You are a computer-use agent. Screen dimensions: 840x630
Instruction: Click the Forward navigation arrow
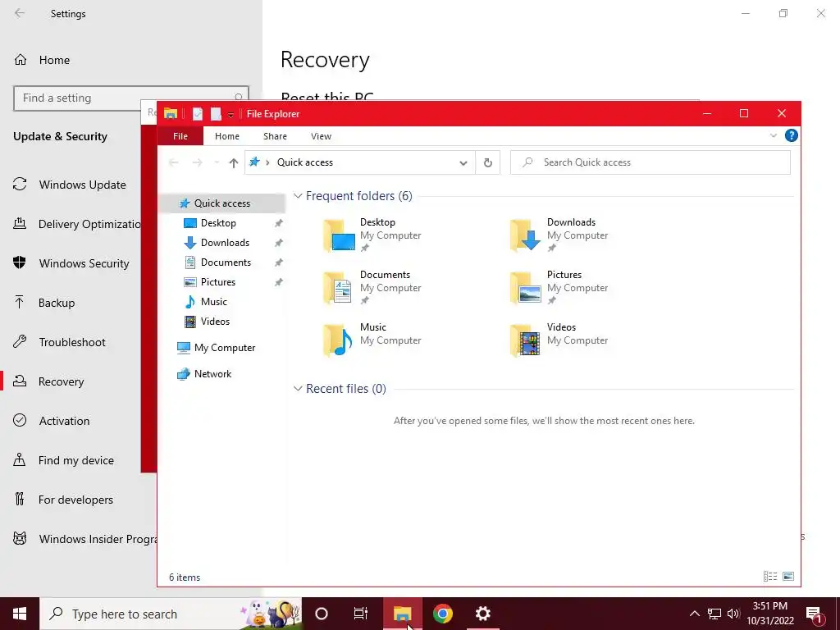197,162
